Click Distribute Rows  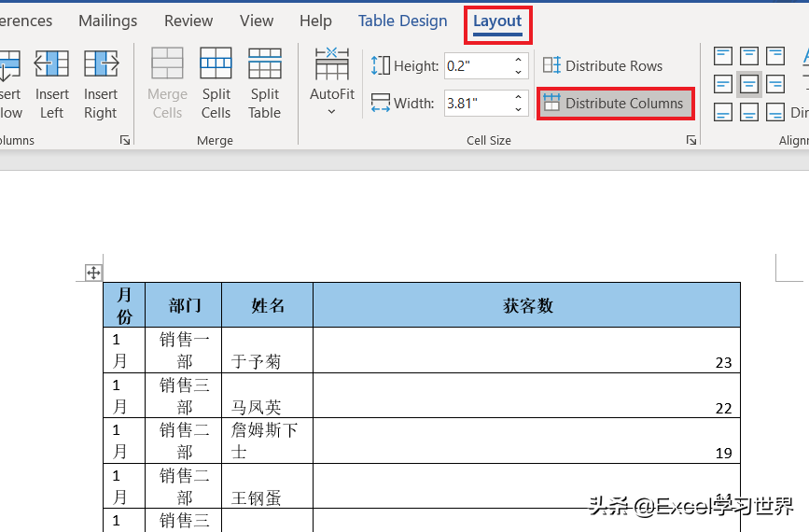click(x=603, y=65)
